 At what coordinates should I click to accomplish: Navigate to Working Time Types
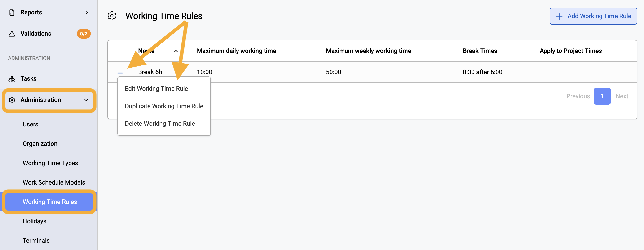click(x=50, y=163)
